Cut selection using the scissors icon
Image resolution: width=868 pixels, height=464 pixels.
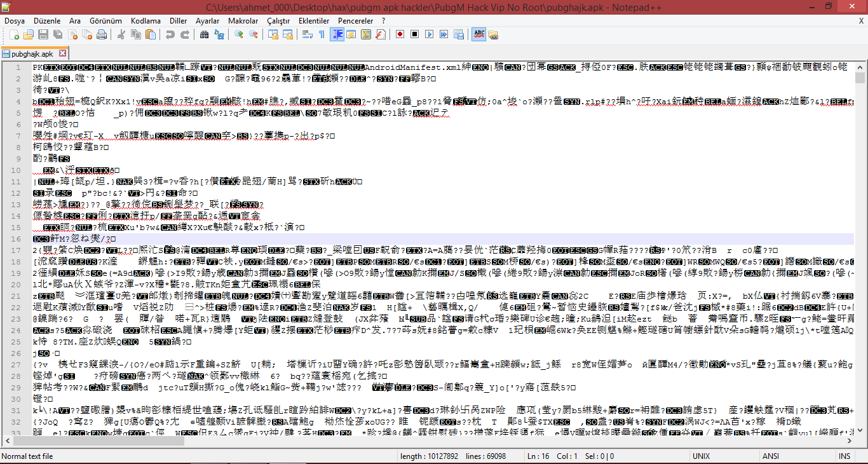(x=121, y=34)
